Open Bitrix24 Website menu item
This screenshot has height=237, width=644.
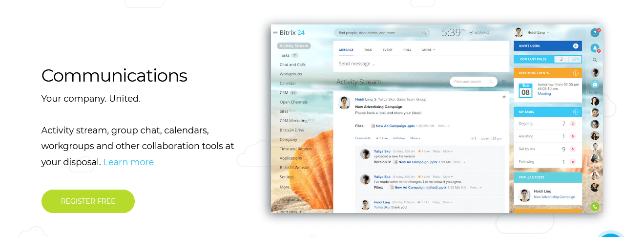[294, 168]
